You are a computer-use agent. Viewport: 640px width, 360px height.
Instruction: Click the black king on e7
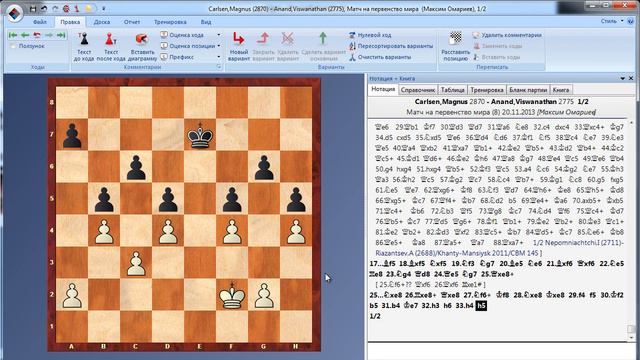200,135
